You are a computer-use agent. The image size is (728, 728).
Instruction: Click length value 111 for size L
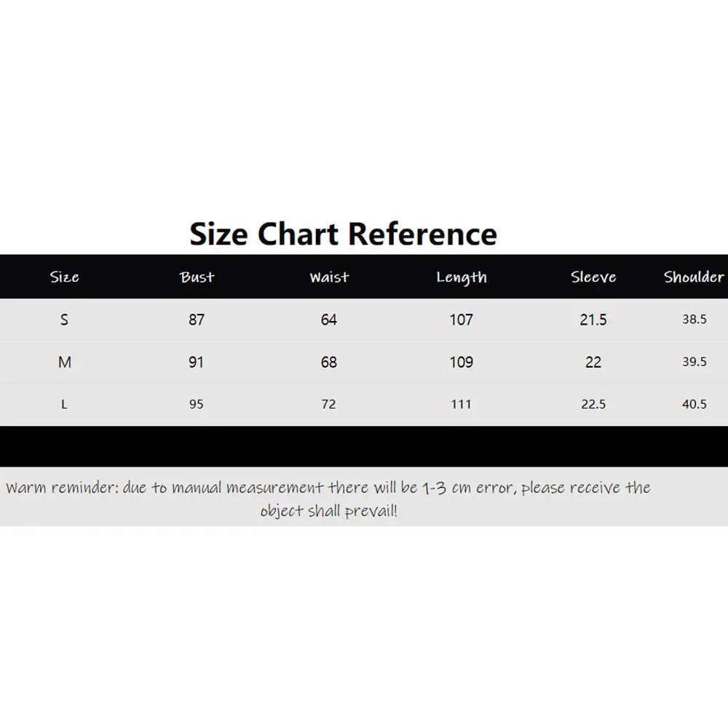point(461,404)
